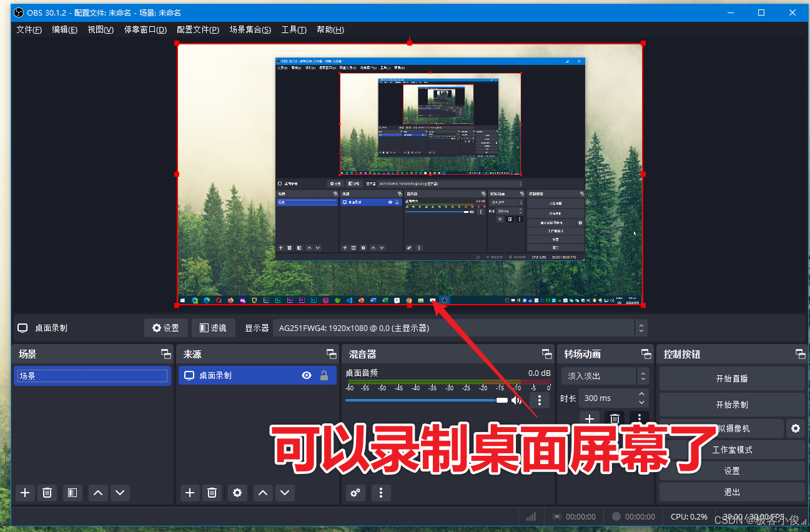Screen dimensions: 810x532
Task: Open the mixer menu dots at 混音器 bottom
Action: tap(381, 493)
